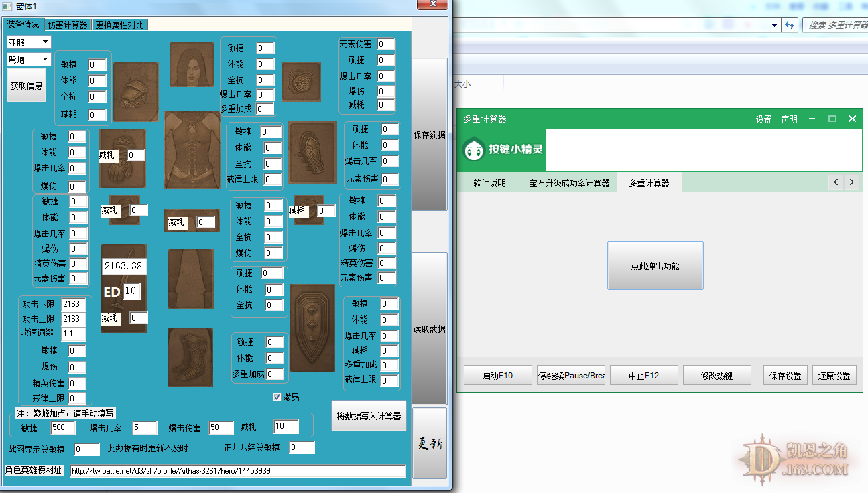Click the right chevron beside the calculator tabs
868x493 pixels.
pos(851,182)
